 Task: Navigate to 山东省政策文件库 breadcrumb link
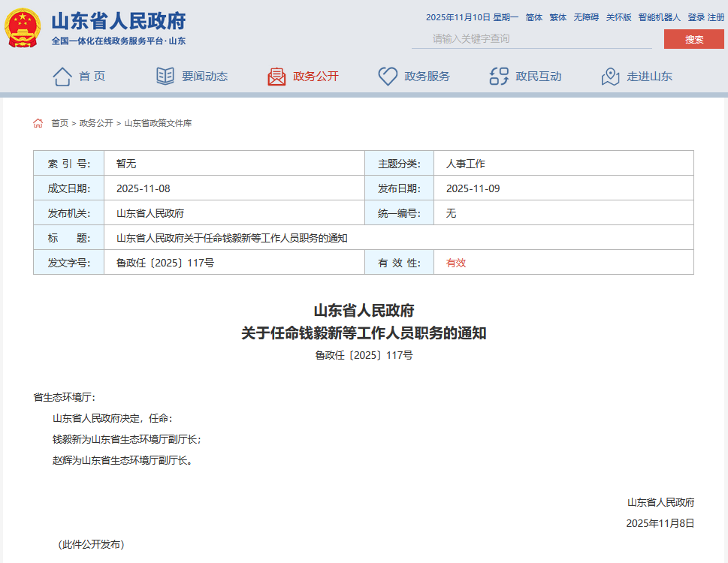pos(158,123)
